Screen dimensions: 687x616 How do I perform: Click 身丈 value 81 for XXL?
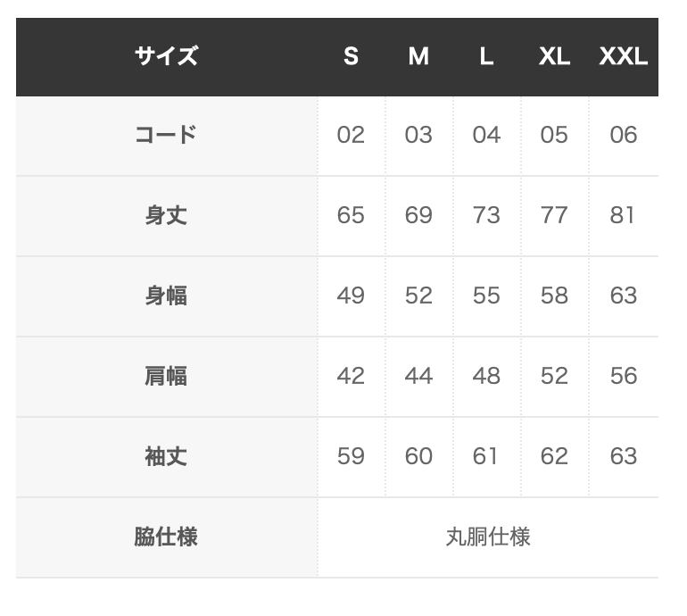[x=623, y=216]
